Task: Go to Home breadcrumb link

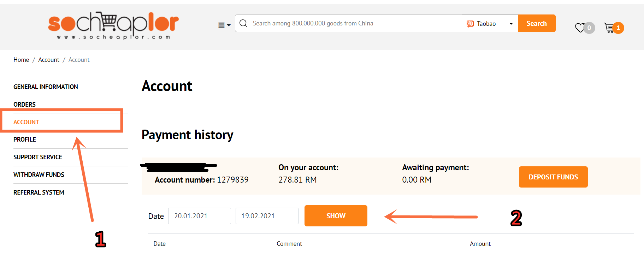Action: 21,60
